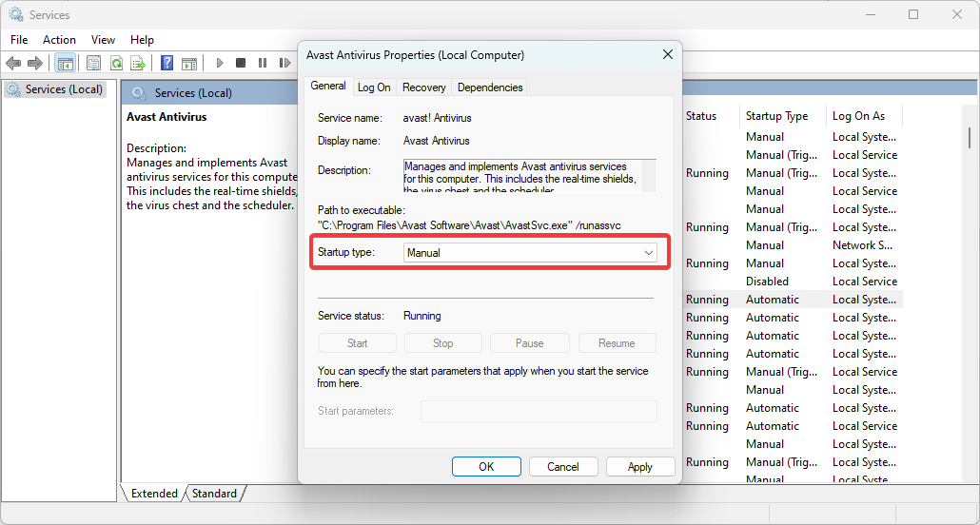Switch to the Dependencies tab

pos(490,87)
